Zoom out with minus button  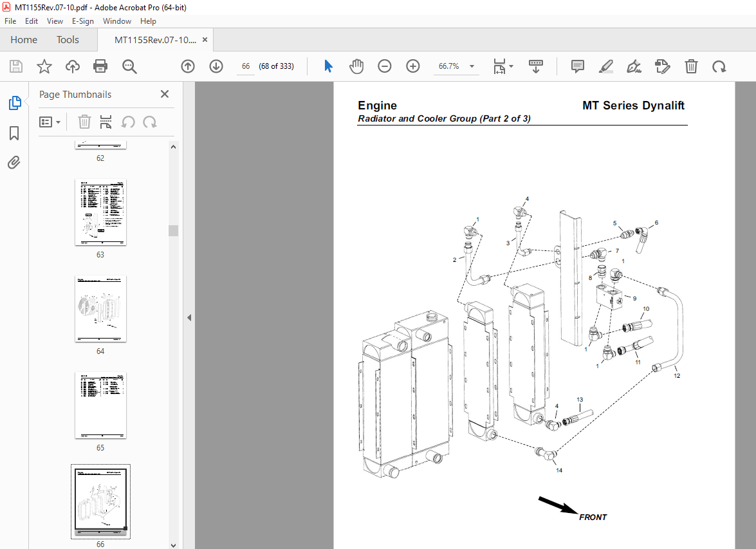pyautogui.click(x=384, y=66)
